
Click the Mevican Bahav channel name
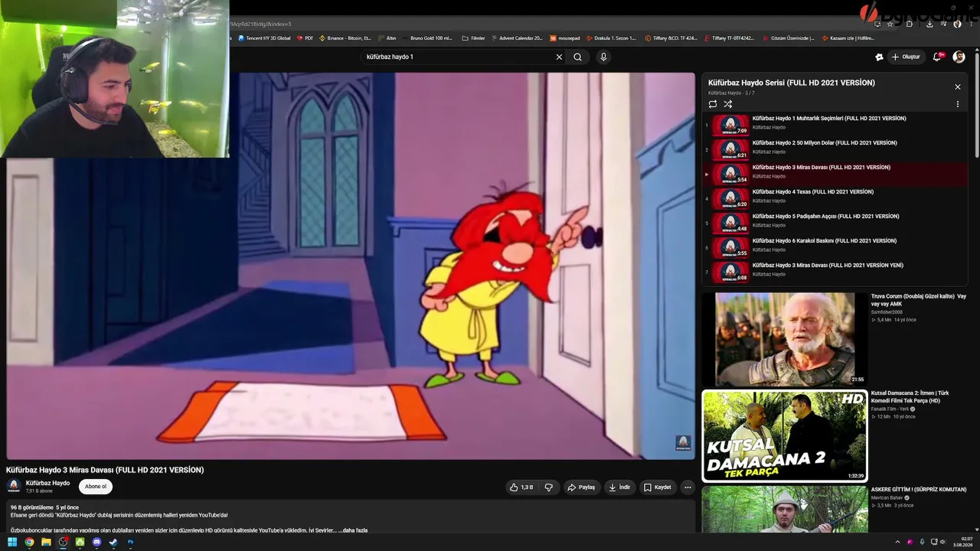click(x=887, y=498)
